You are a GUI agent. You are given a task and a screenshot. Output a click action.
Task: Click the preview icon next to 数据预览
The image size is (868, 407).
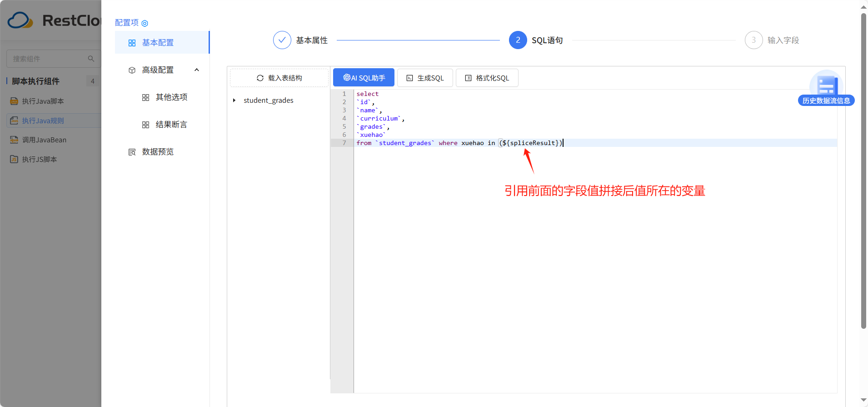pyautogui.click(x=132, y=152)
